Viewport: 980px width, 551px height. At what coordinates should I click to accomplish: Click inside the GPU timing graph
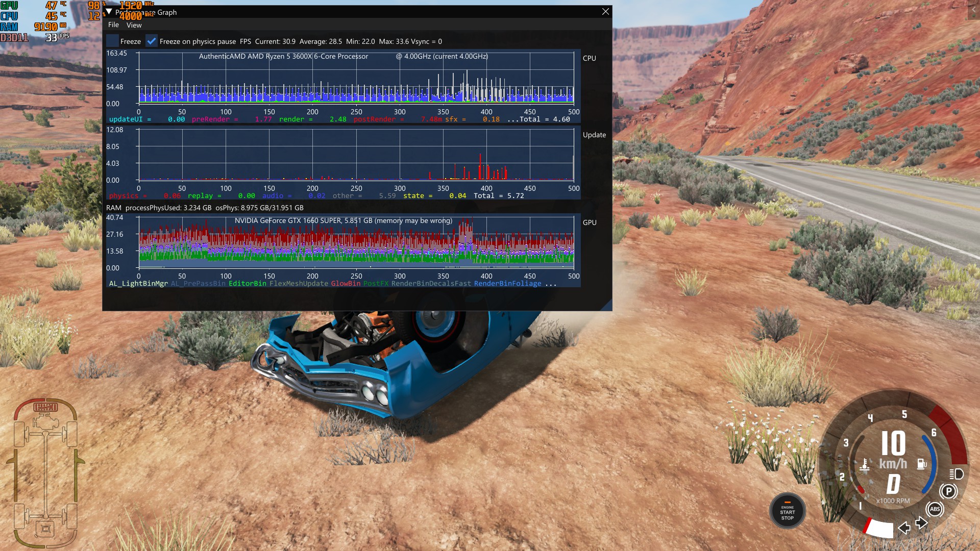pos(356,242)
